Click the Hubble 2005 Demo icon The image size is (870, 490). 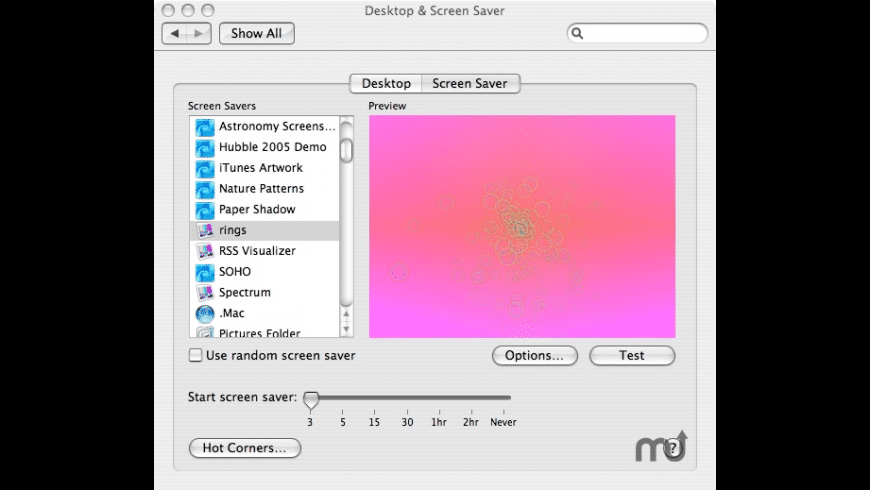tap(205, 148)
